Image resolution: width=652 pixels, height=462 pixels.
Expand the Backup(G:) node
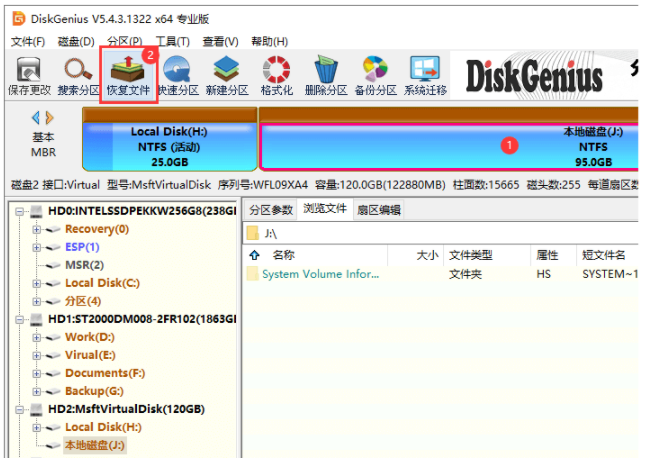37,391
